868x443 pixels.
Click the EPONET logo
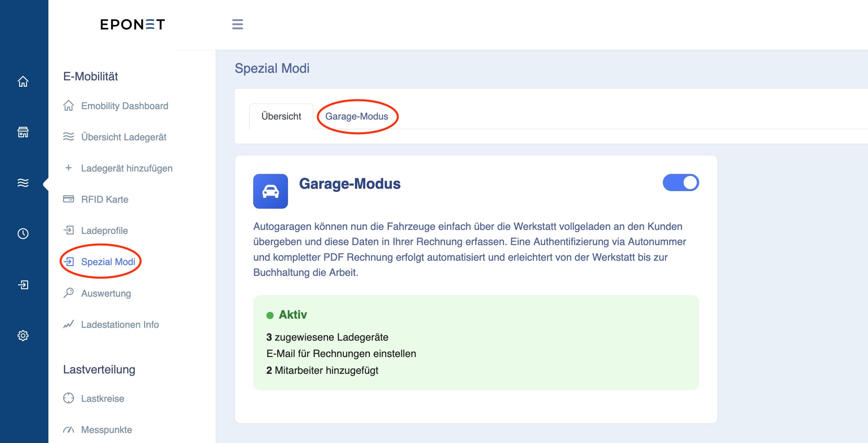[132, 25]
